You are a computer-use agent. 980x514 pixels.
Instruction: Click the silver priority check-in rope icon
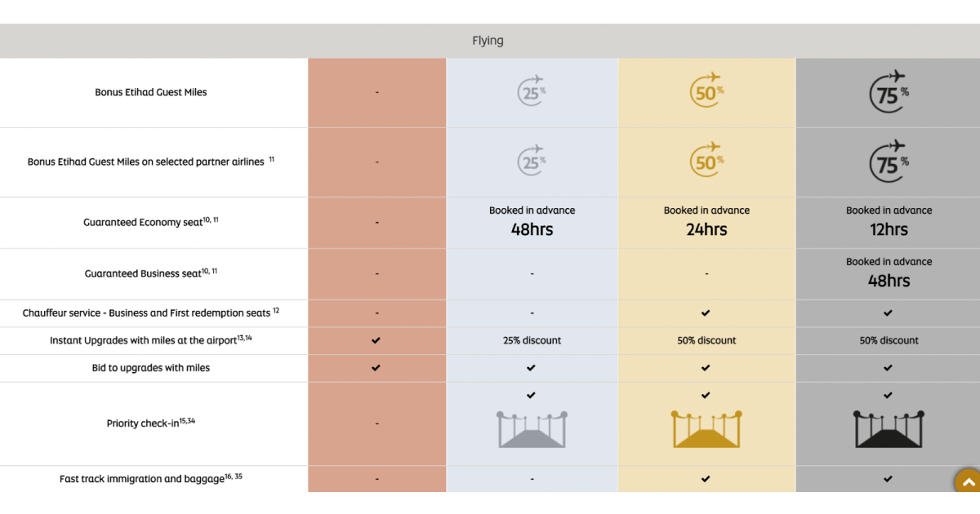pos(532,428)
